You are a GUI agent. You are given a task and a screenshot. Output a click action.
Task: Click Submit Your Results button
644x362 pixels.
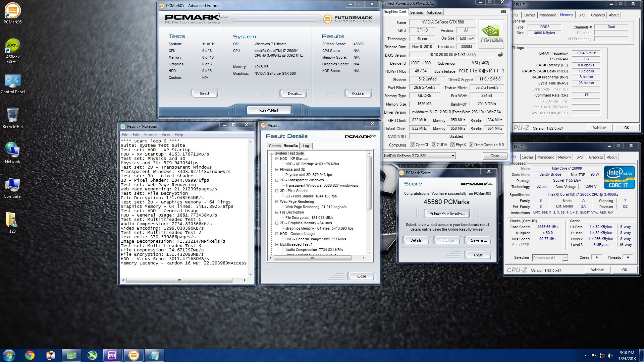[447, 214]
